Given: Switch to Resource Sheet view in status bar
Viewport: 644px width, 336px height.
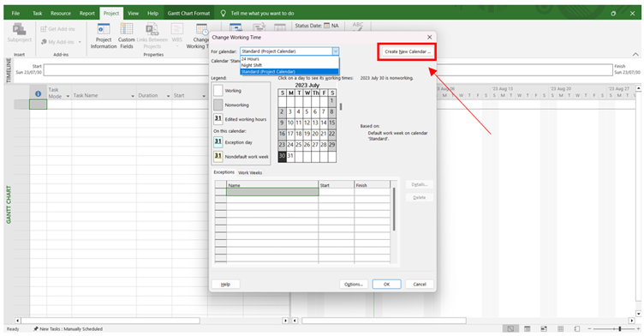Looking at the screenshot, I should [560, 328].
